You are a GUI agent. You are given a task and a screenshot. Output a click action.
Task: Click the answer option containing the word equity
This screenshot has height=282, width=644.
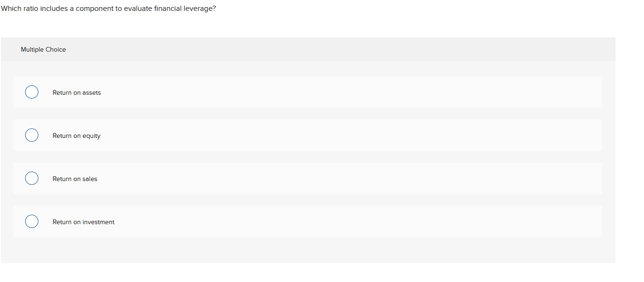coord(77,136)
